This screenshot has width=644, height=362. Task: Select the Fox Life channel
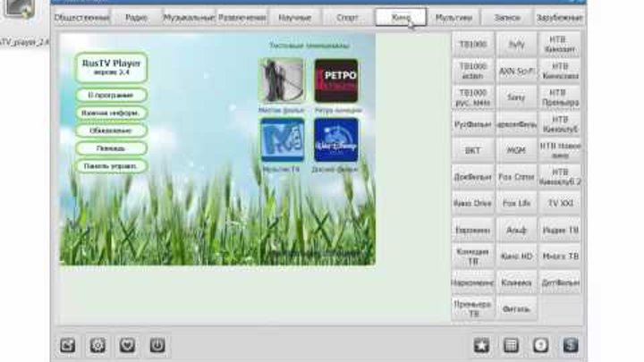pyautogui.click(x=516, y=203)
